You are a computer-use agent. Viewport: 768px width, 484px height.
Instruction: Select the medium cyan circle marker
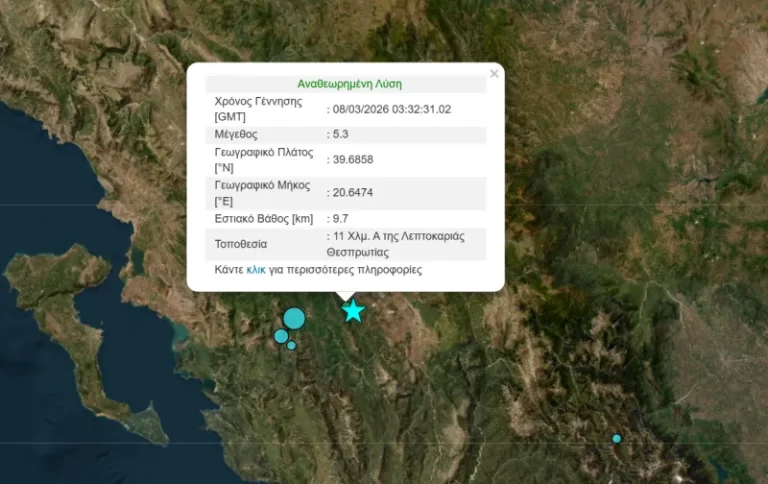click(281, 336)
